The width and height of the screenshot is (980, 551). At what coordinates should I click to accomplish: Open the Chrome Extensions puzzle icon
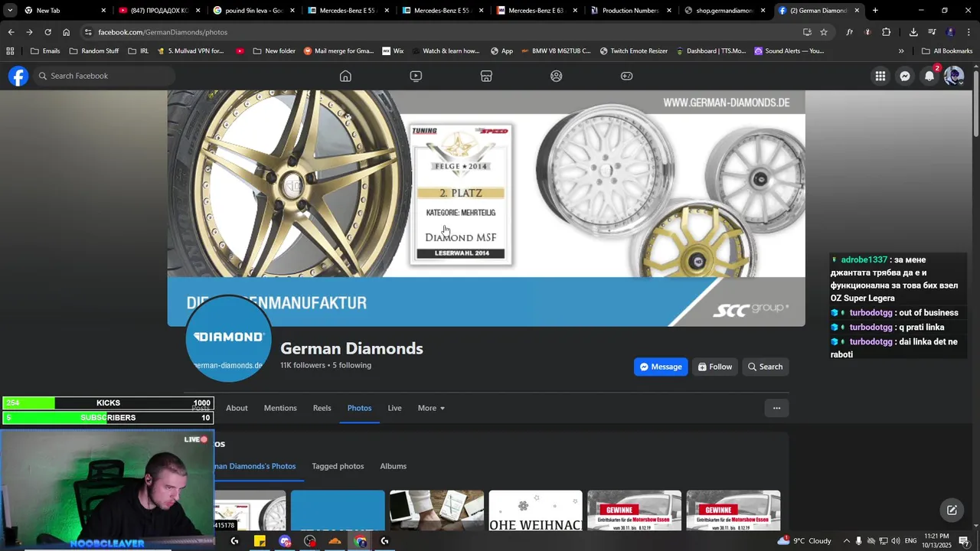[887, 32]
